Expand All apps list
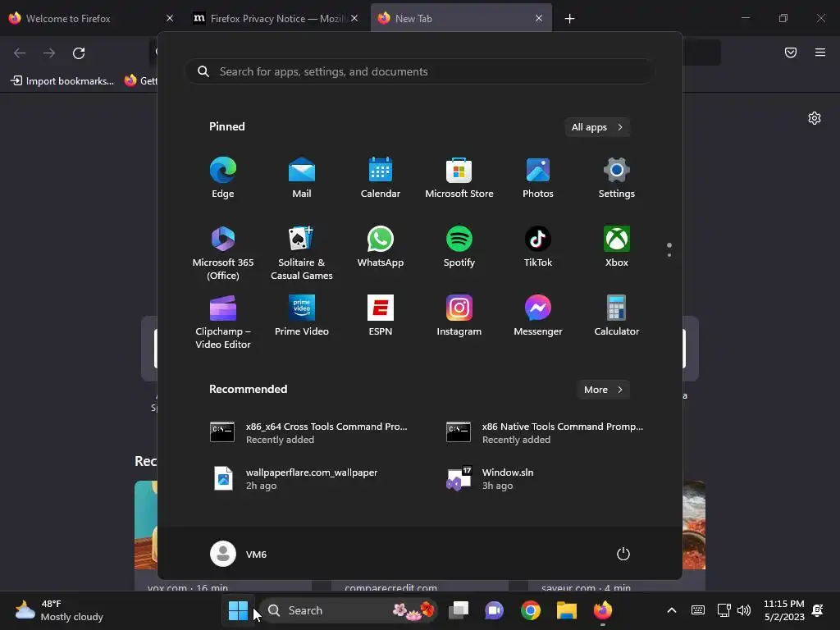The height and width of the screenshot is (630, 840). tap(597, 127)
